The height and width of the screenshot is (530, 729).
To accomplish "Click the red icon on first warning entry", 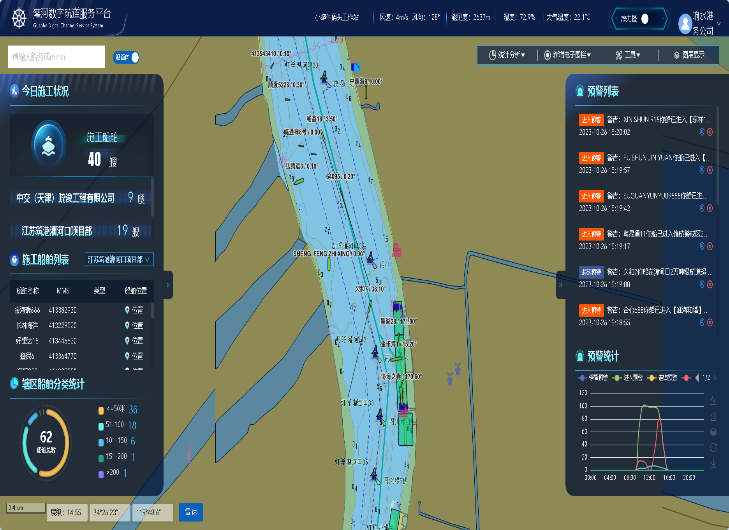I will (710, 131).
